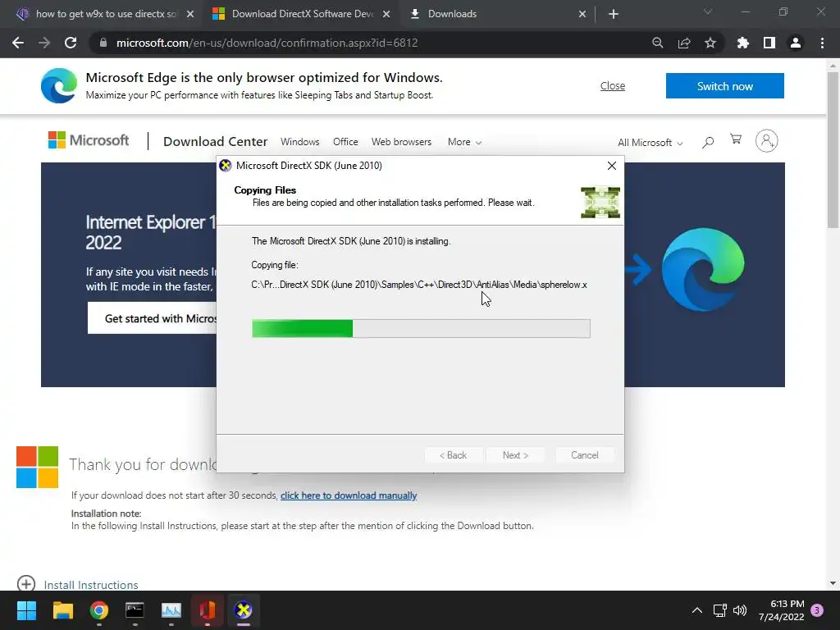Viewport: 840px width, 630px height.
Task: Click the DirectX installer taskbar icon
Action: 243,610
